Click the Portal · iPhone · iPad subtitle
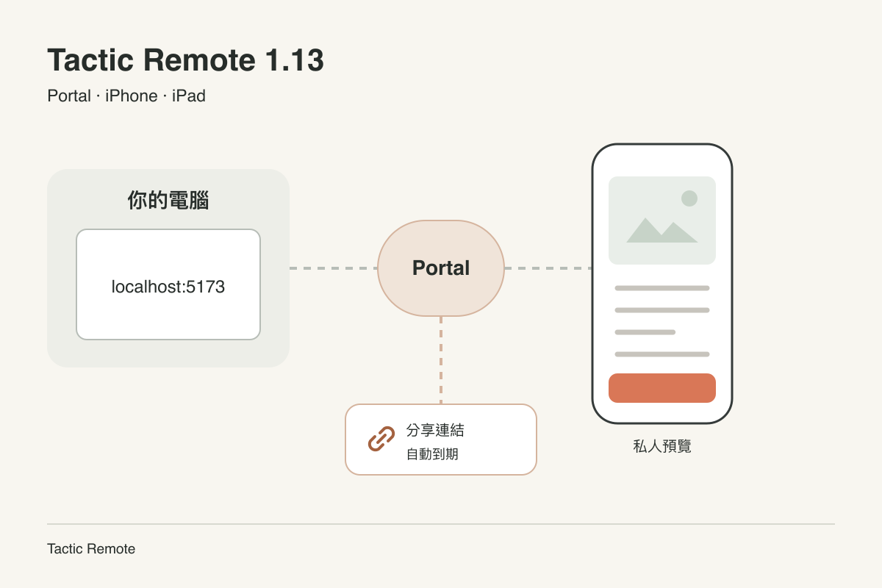Screen dimensions: 882x588 click(126, 96)
